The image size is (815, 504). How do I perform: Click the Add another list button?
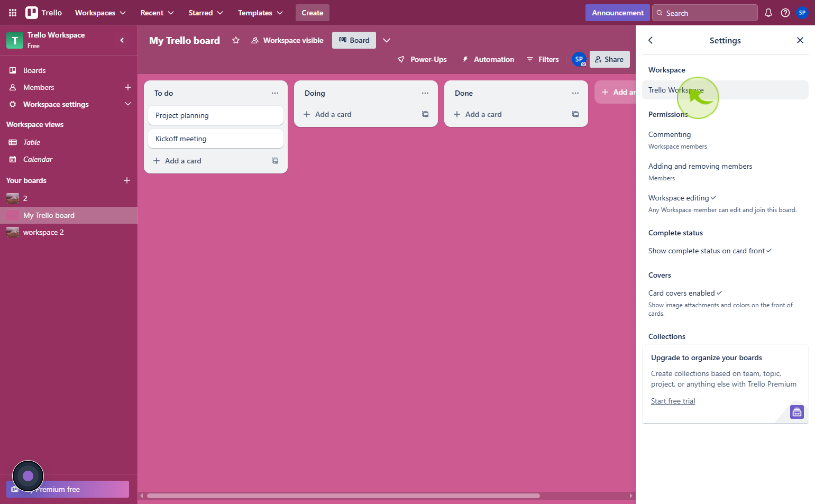click(616, 92)
